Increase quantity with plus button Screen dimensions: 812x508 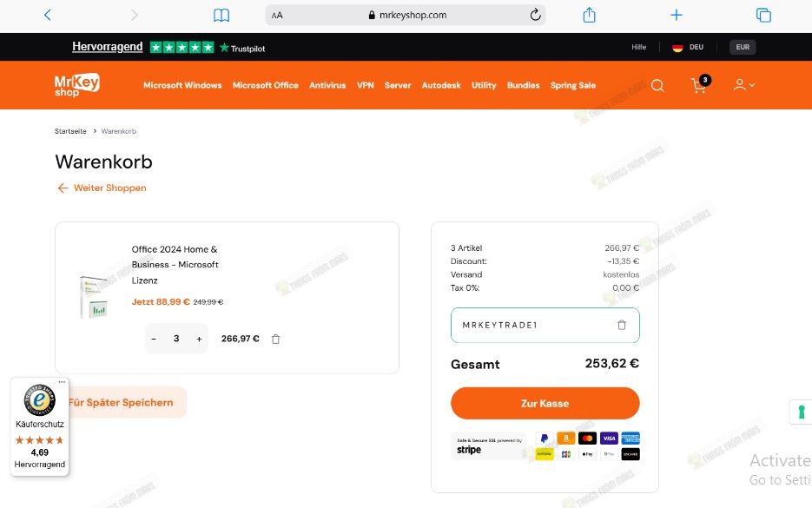coord(199,339)
